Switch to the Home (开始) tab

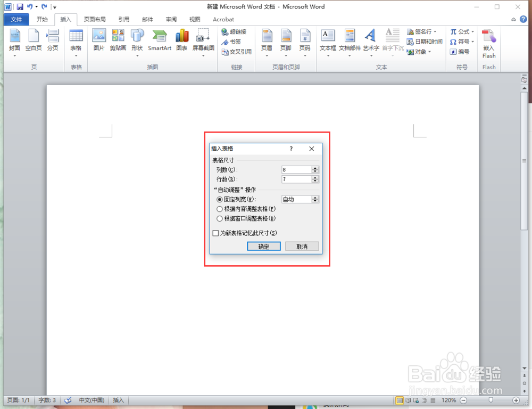(x=42, y=19)
